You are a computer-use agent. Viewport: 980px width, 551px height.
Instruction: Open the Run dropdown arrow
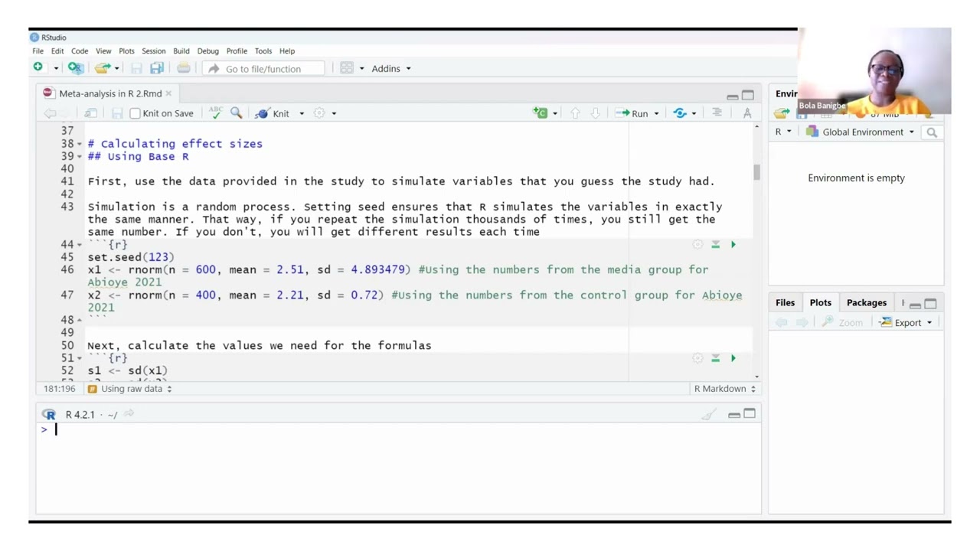click(656, 113)
